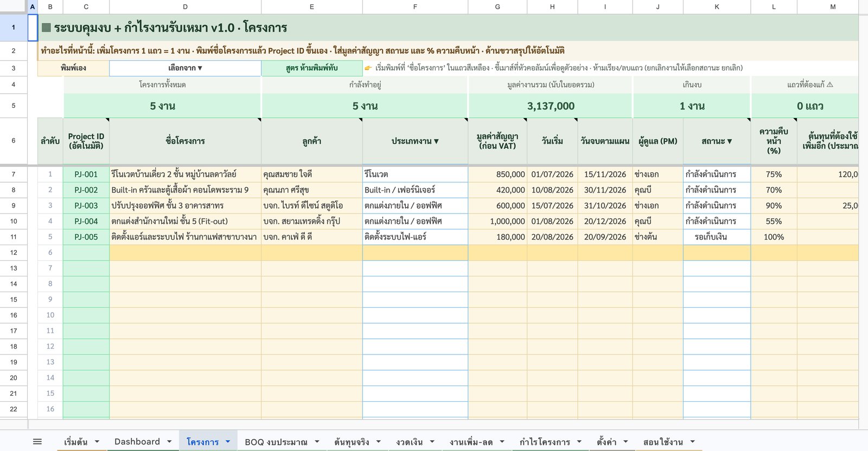Expand the สอนใช้งาน tab options arrow
This screenshot has height=451, width=868.
[x=692, y=442]
